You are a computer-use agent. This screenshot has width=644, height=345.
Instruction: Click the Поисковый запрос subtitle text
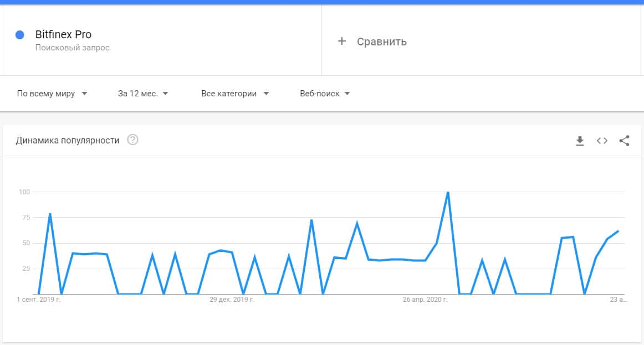(x=72, y=48)
